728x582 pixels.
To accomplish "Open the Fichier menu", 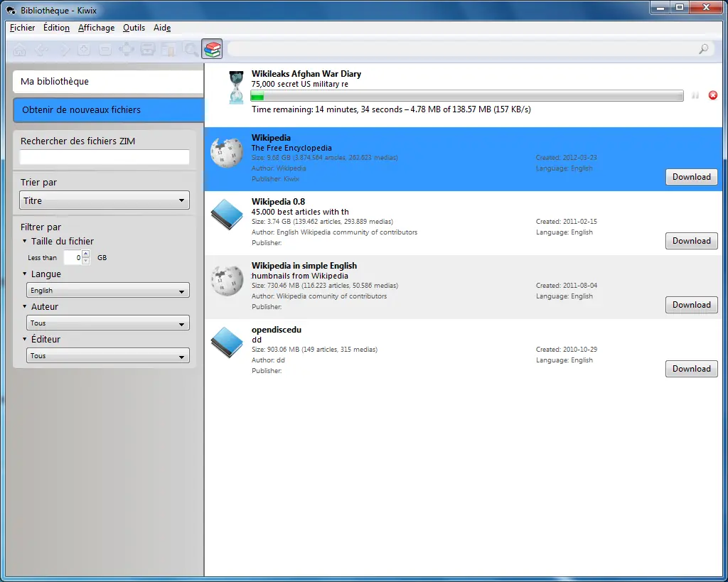I will (x=22, y=28).
